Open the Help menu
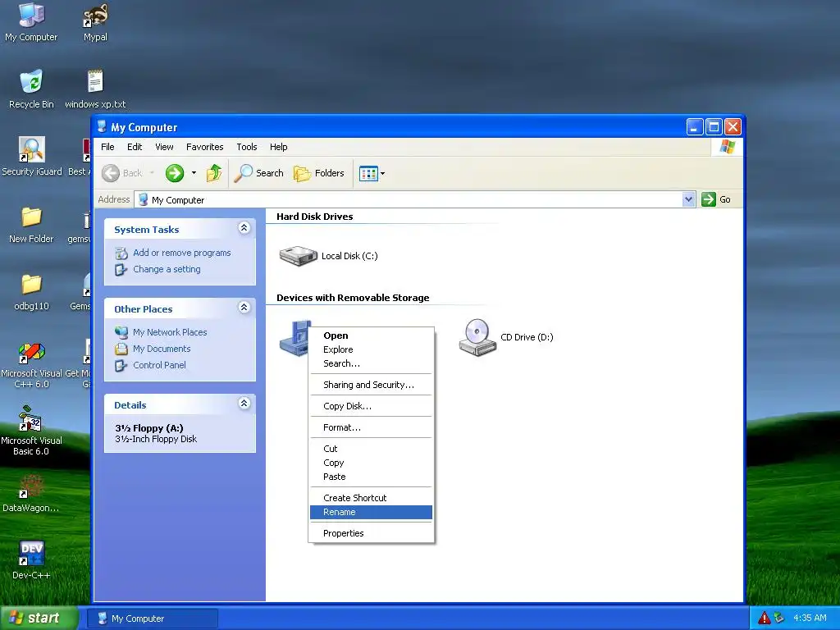Image resolution: width=840 pixels, height=630 pixels. coord(279,147)
